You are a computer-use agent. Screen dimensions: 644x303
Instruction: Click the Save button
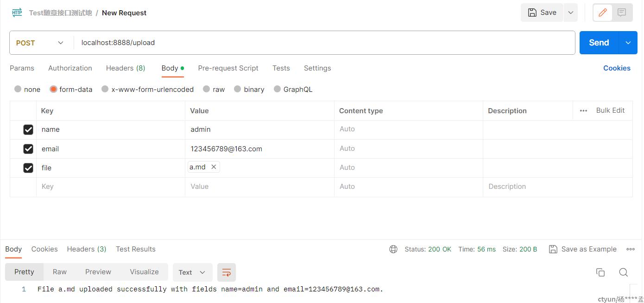pos(542,13)
